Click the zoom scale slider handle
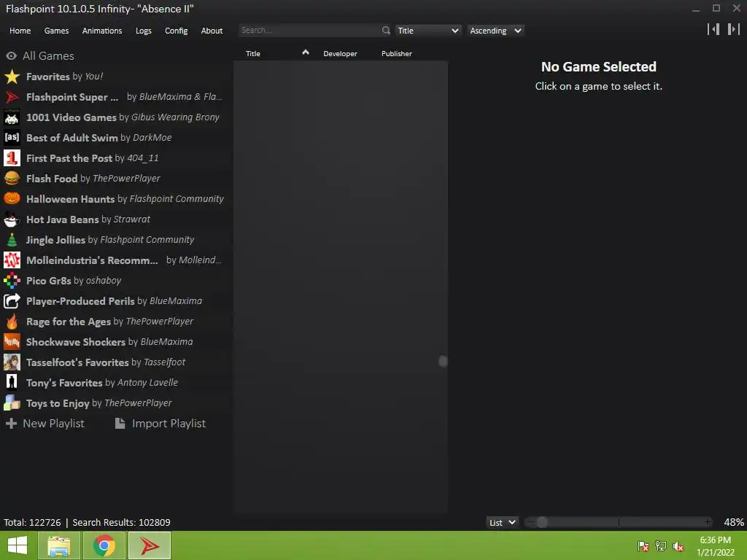The height and width of the screenshot is (560, 747). [x=542, y=522]
